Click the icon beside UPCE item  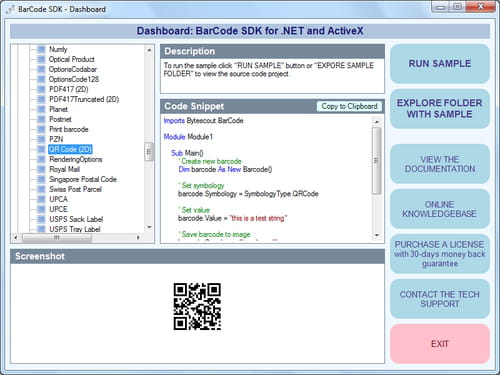pyautogui.click(x=41, y=209)
